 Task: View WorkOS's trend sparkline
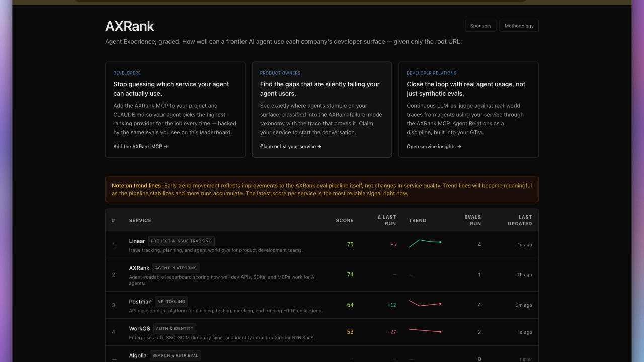(425, 330)
